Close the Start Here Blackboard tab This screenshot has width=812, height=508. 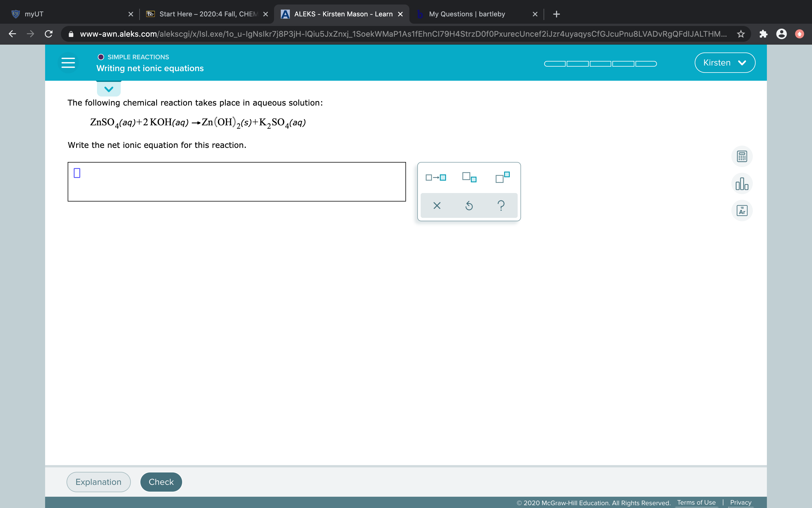click(x=265, y=14)
